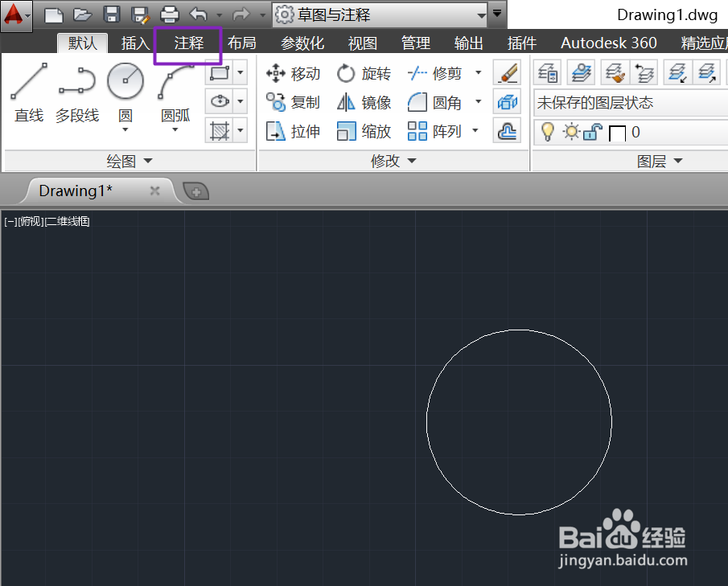This screenshot has width=728, height=586.
Task: Open the ellipse tool dropdown arrow
Action: 240,101
